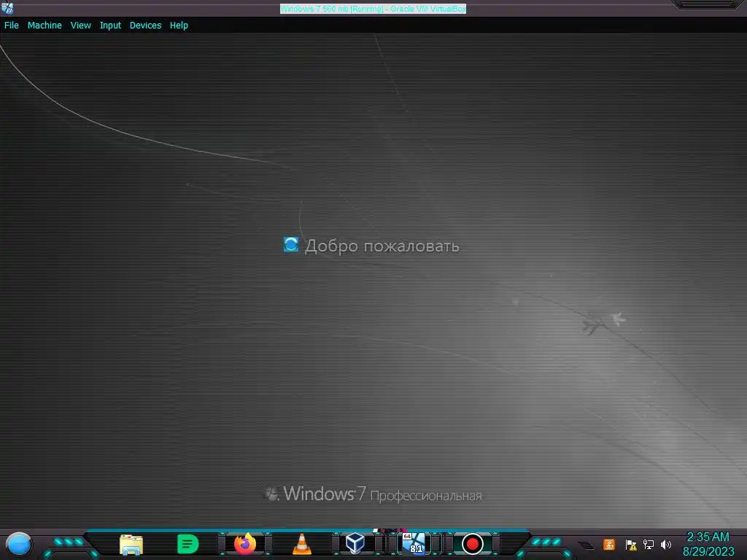
Task: Open VirtualBox Manager cube taskbar icon
Action: [355, 543]
